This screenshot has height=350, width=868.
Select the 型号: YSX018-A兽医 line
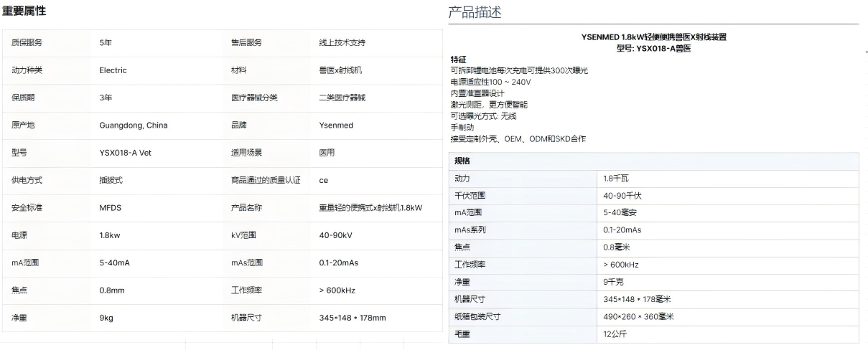653,48
